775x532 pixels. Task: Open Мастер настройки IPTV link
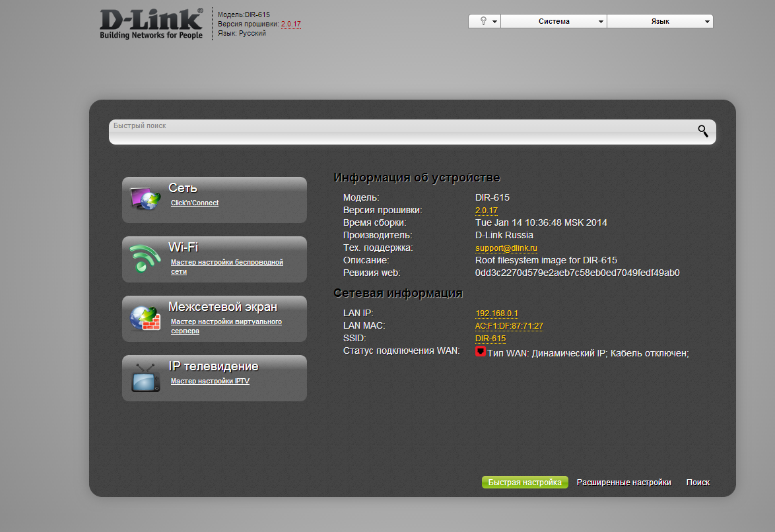pyautogui.click(x=210, y=381)
